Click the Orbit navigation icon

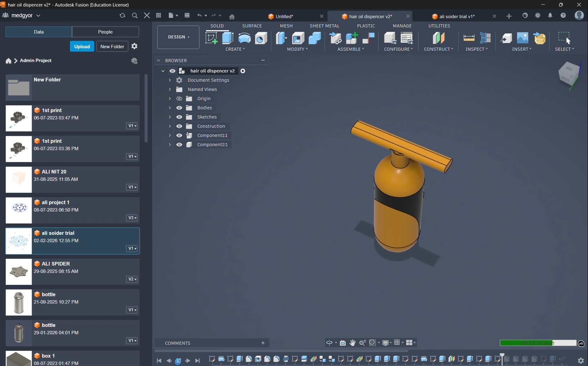point(329,343)
